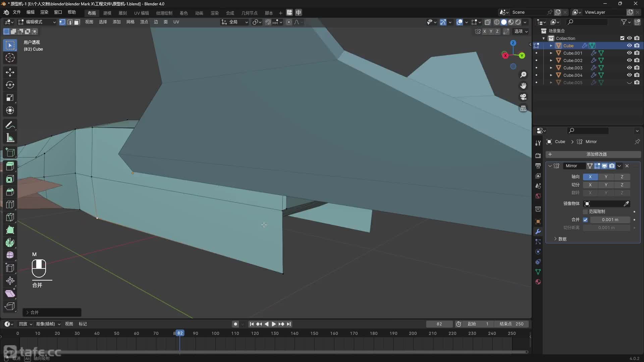The height and width of the screenshot is (362, 644).
Task: Select the Extrude Region tool
Action: [x=10, y=167]
